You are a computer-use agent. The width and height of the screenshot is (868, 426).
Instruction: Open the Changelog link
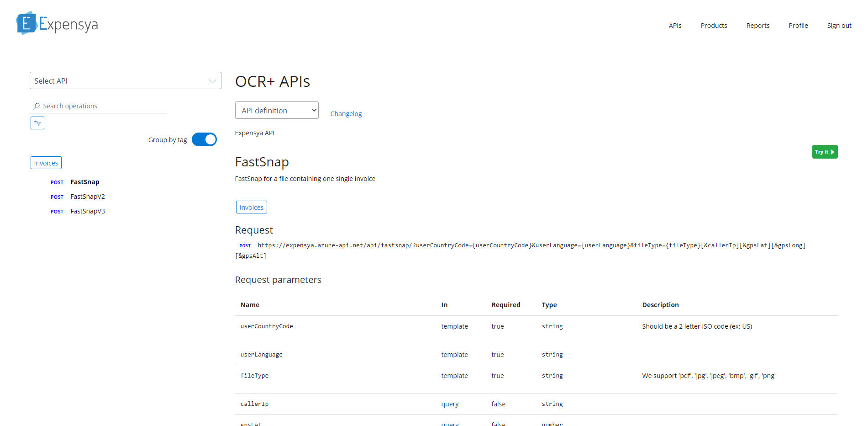pyautogui.click(x=346, y=114)
